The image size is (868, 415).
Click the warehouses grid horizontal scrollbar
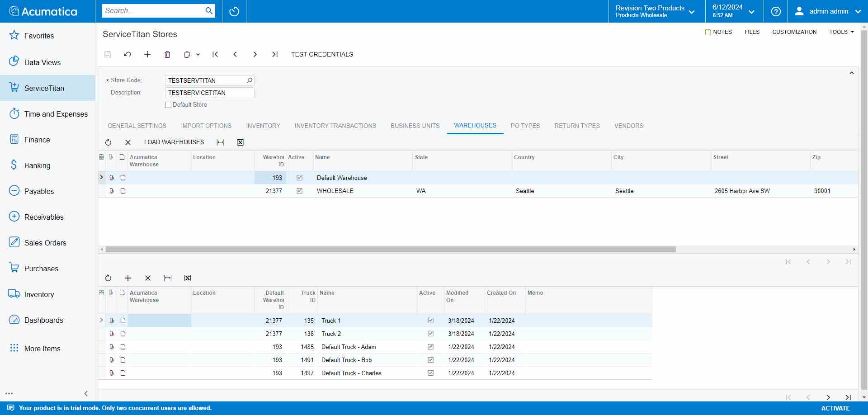(391, 249)
